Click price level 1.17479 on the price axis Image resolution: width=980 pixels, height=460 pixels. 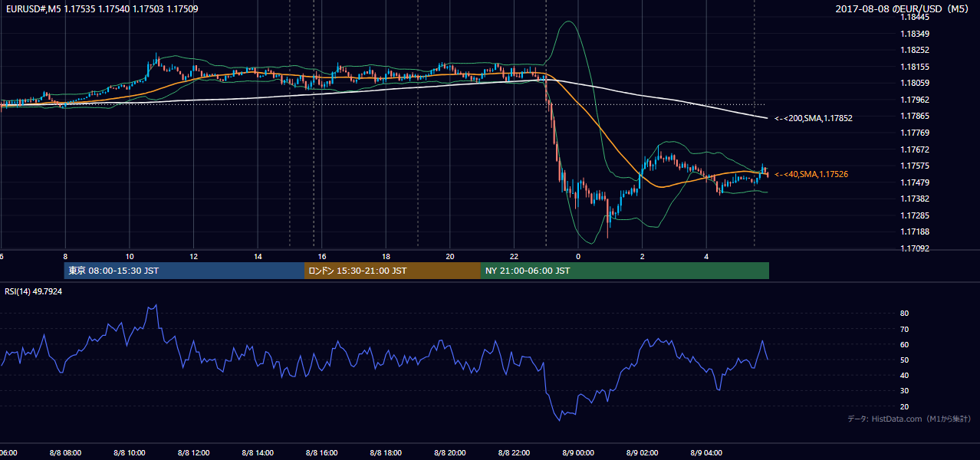915,182
